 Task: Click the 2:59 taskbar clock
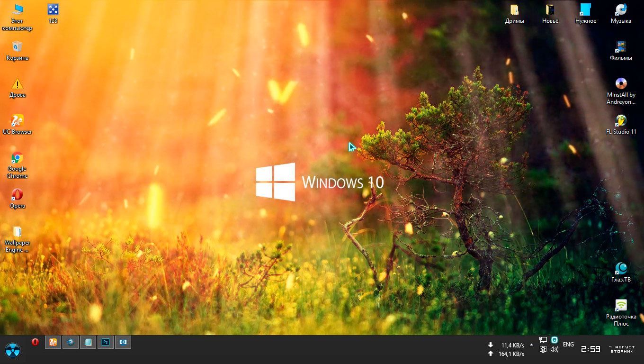pyautogui.click(x=590, y=349)
